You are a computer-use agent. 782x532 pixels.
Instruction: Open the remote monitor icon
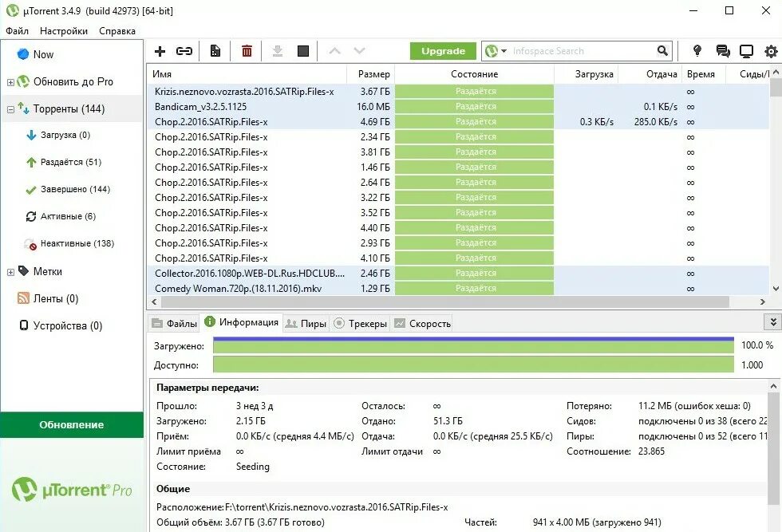747,51
